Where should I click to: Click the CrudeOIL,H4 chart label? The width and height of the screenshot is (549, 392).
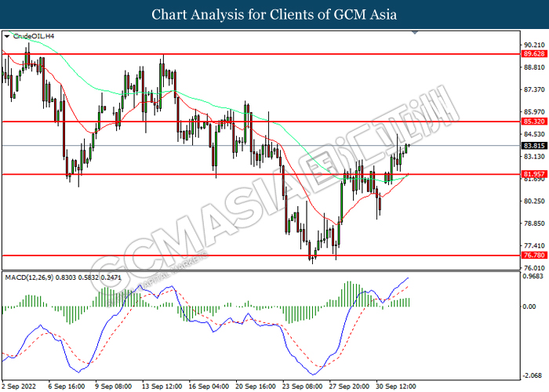[x=34, y=36]
